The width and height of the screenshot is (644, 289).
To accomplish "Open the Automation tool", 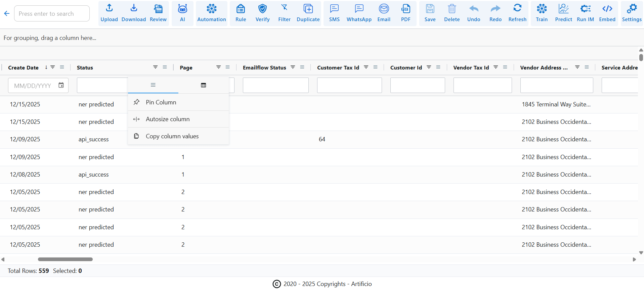I will coord(212,13).
